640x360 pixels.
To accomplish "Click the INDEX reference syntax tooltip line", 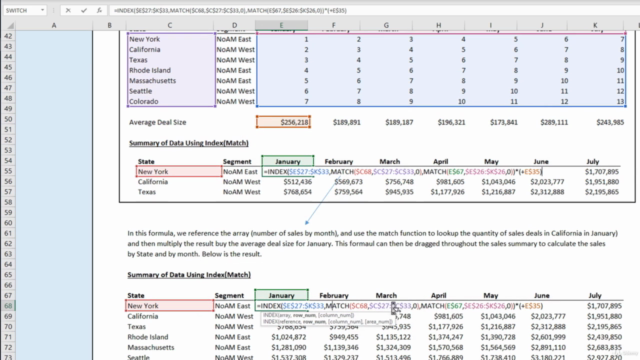I will 327,322.
